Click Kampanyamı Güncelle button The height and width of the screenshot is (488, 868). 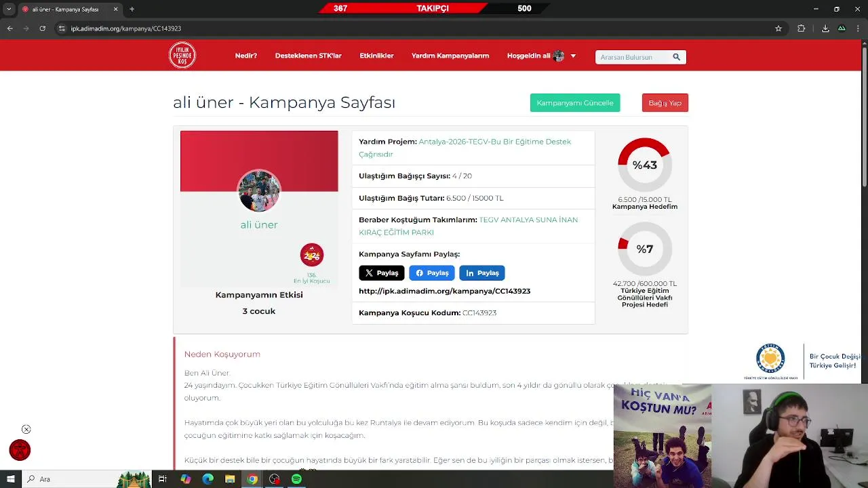(x=575, y=103)
